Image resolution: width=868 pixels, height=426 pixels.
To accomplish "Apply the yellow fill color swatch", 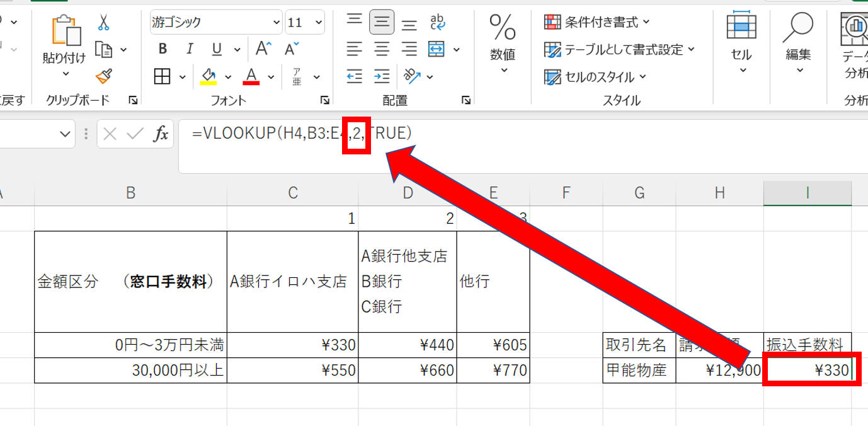I will click(x=208, y=76).
